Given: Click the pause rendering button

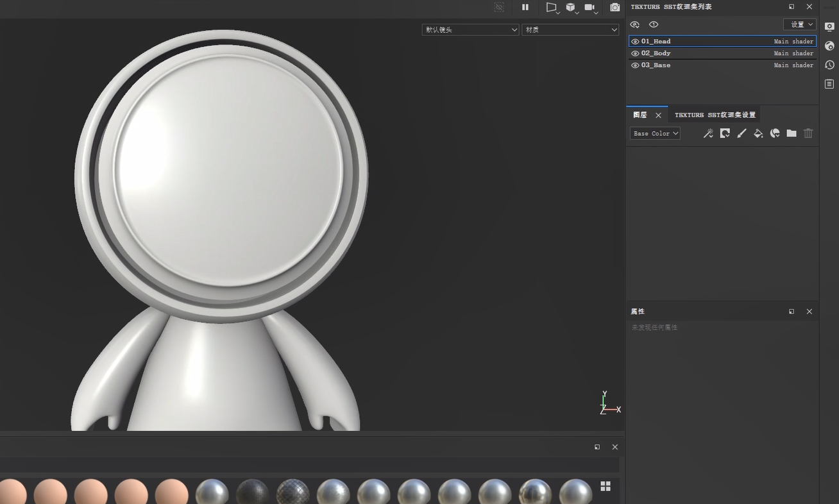Looking at the screenshot, I should click(525, 7).
